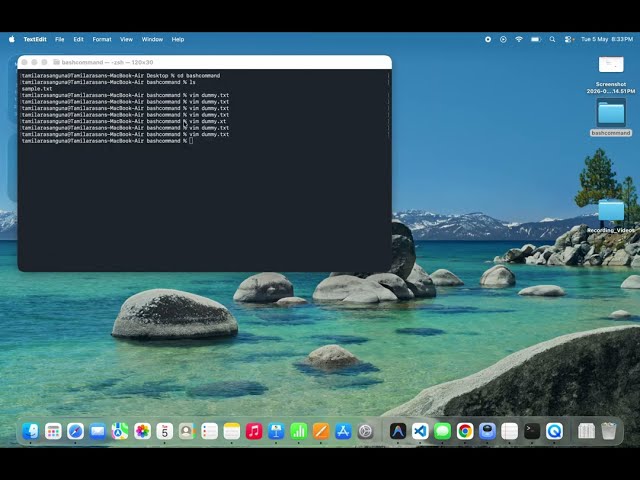The image size is (640, 480).
Task: Select the Recording_Videos desktop folder
Action: tap(611, 216)
